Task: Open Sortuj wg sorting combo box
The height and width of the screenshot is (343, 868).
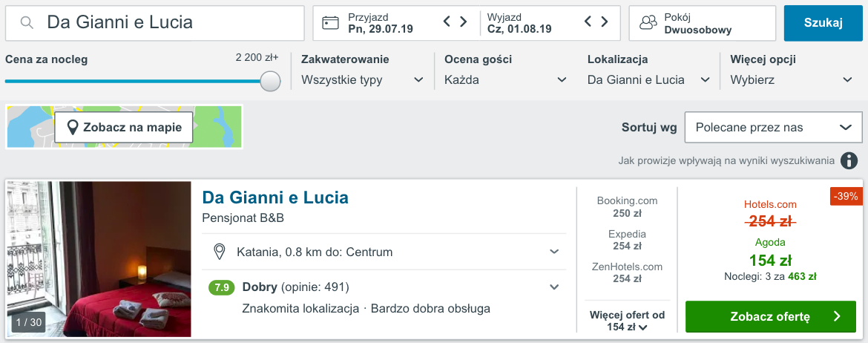Action: pyautogui.click(x=773, y=128)
